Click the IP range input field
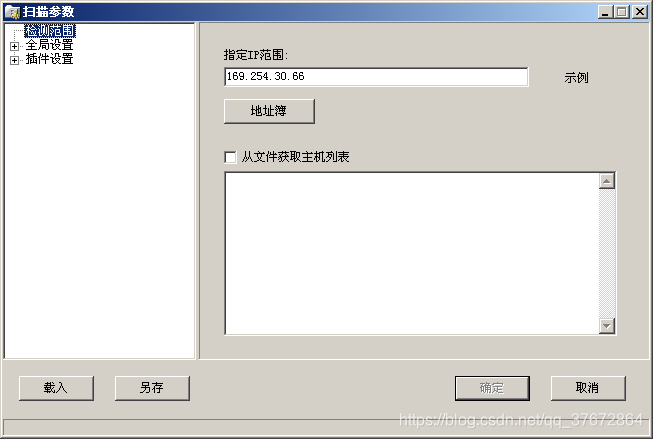Image resolution: width=653 pixels, height=439 pixels. tap(376, 77)
